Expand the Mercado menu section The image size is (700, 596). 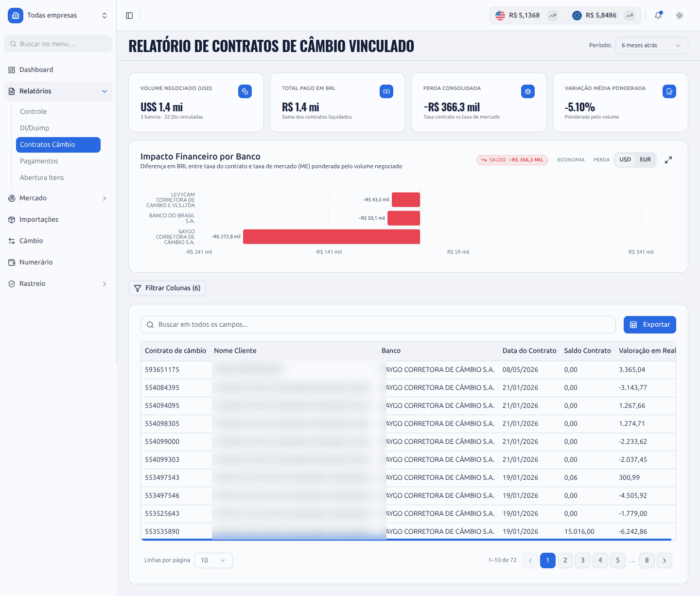(x=58, y=198)
